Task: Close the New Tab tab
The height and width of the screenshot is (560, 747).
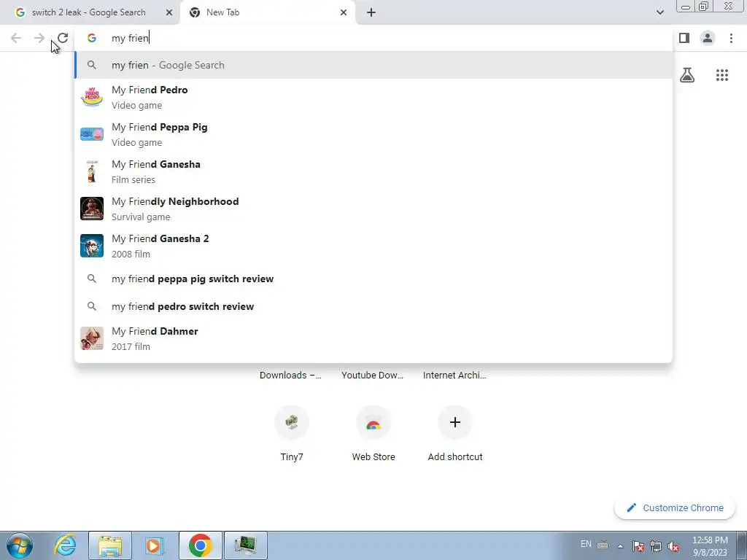Action: point(344,12)
